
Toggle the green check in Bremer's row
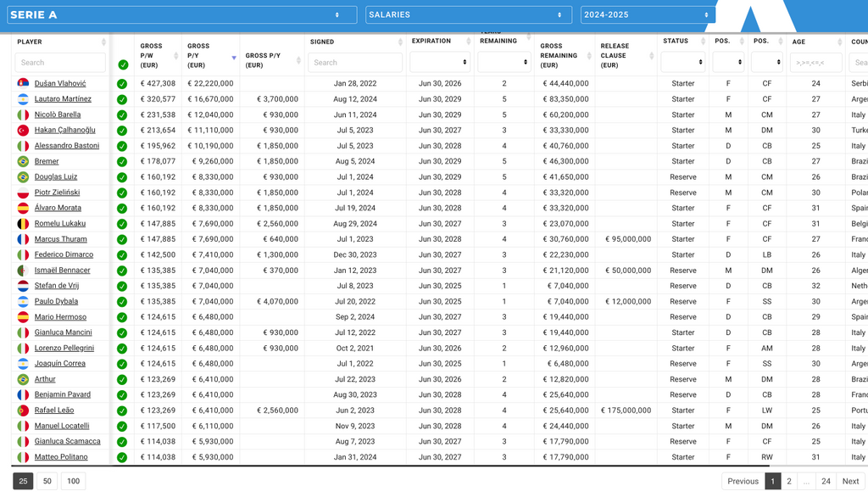pyautogui.click(x=122, y=162)
